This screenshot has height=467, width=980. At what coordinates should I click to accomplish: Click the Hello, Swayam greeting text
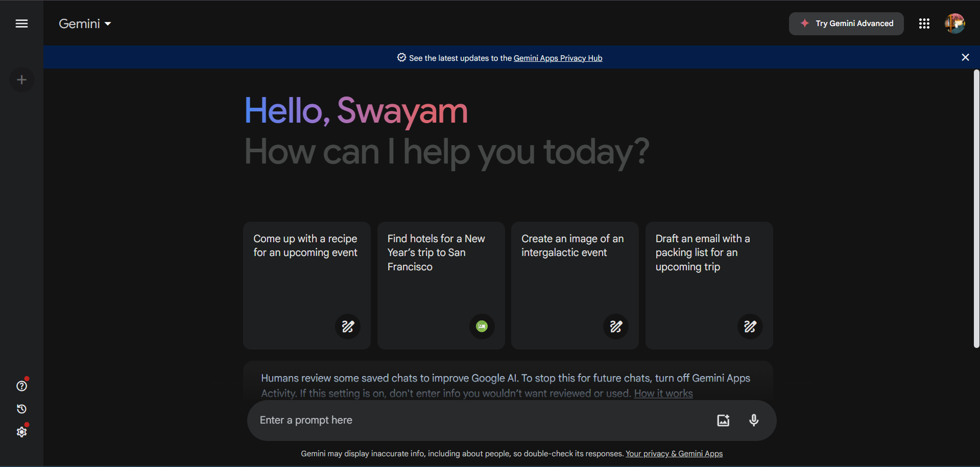356,110
